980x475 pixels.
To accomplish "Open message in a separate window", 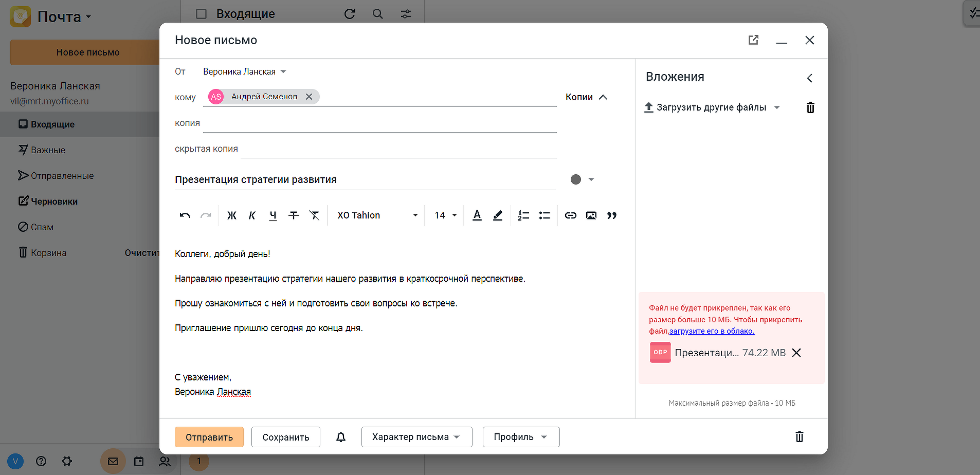I will pos(753,40).
